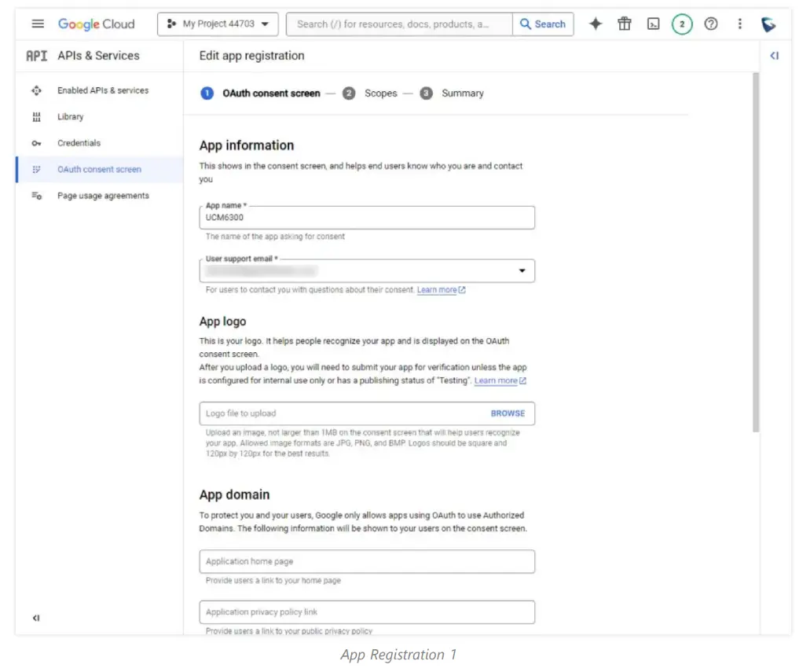Click the App name field containing UCM6300

[x=367, y=218]
